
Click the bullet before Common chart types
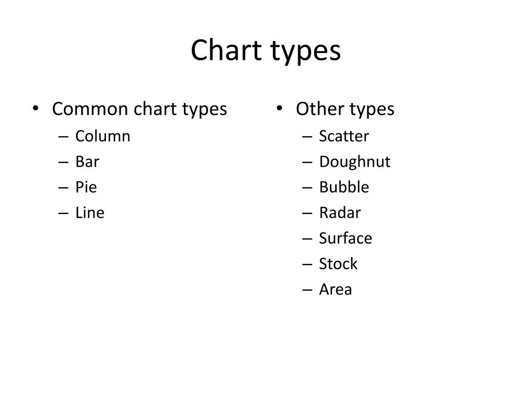coord(36,109)
